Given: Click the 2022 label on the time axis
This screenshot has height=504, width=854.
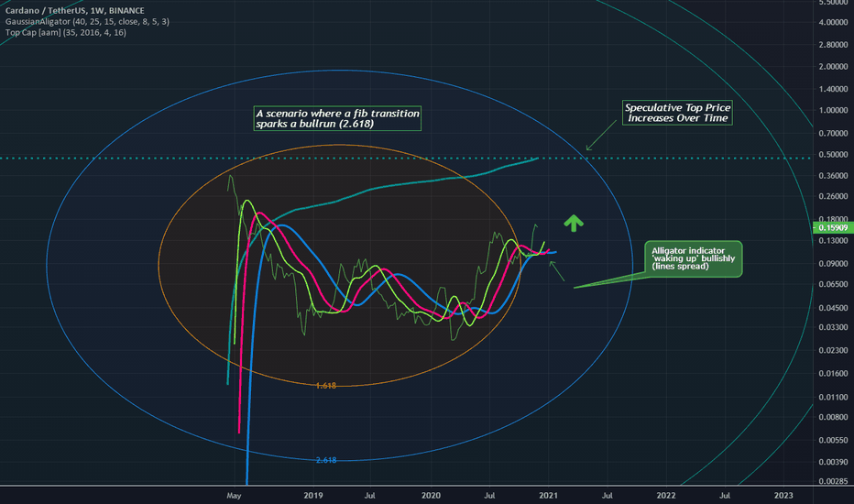Looking at the screenshot, I should pos(666,495).
